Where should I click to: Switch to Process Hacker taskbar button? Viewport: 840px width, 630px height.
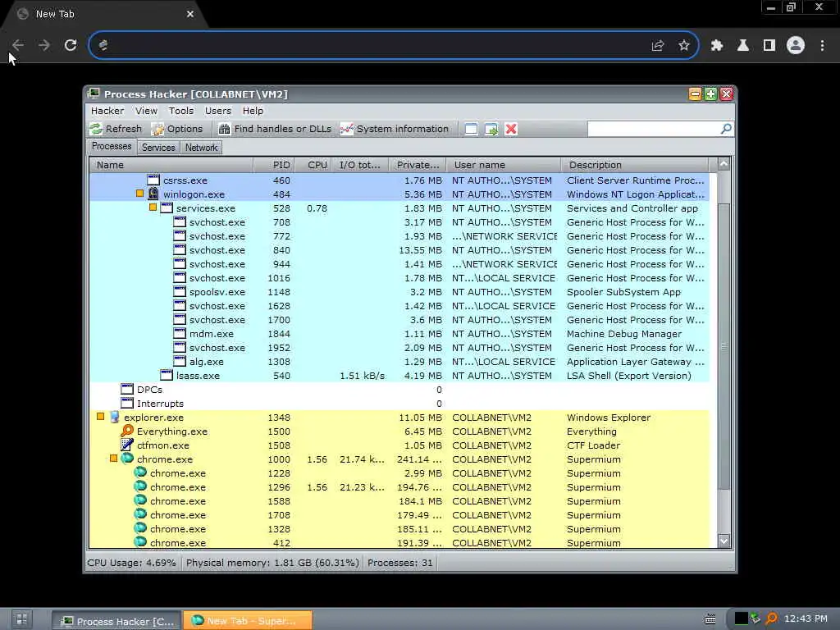pyautogui.click(x=116, y=621)
